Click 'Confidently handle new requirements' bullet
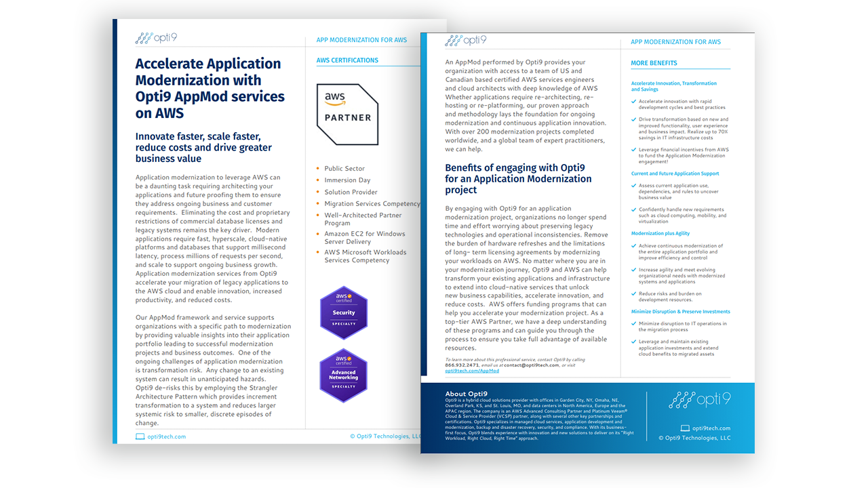868x488 pixels. (x=682, y=216)
